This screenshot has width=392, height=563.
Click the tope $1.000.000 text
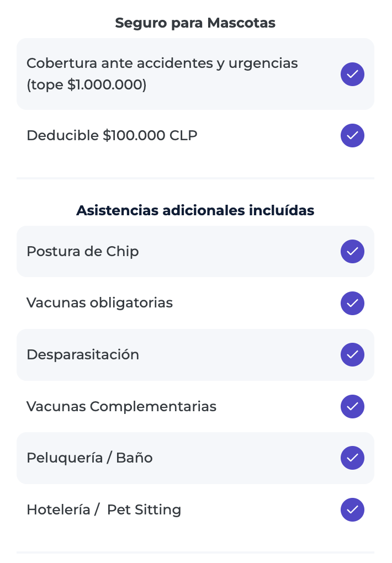pos(87,85)
